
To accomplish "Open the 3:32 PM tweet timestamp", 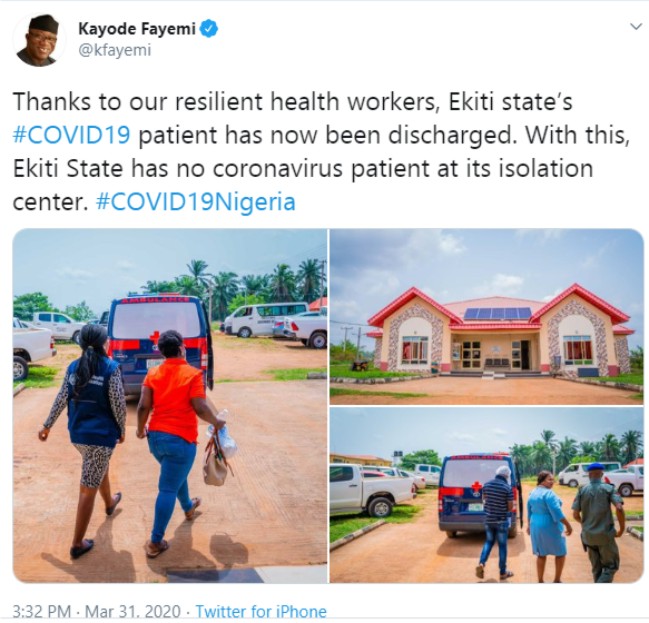I will [x=41, y=611].
